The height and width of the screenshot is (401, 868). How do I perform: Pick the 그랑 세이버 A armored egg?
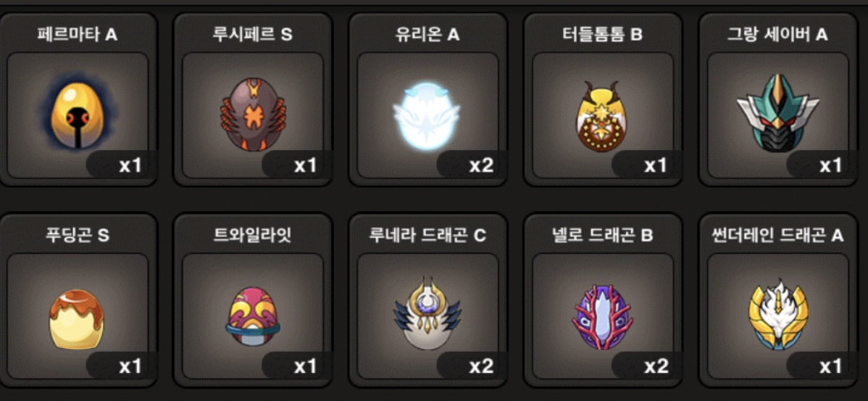777,114
